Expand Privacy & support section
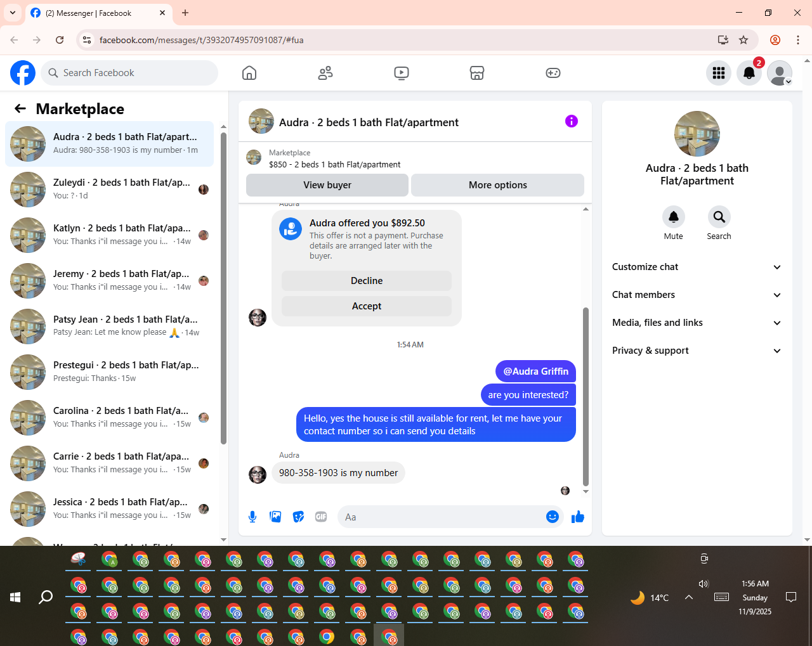 pos(697,351)
